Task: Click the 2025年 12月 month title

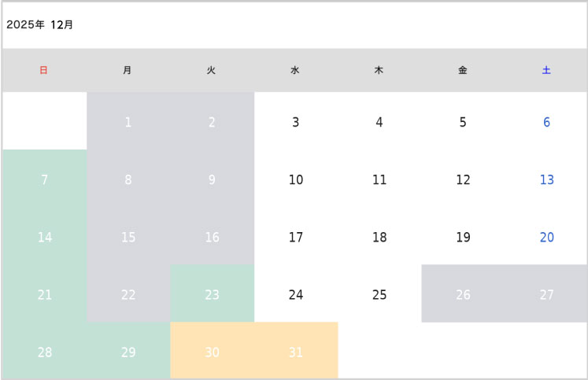Action: point(40,24)
